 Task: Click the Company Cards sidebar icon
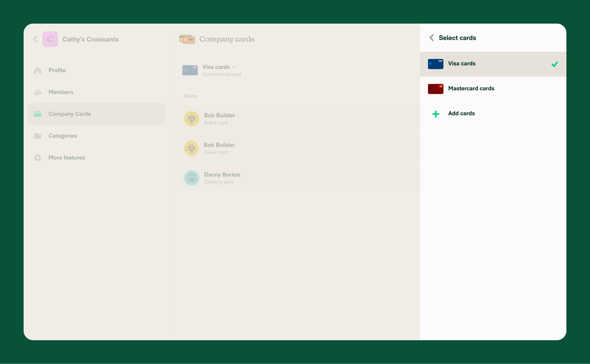click(37, 113)
